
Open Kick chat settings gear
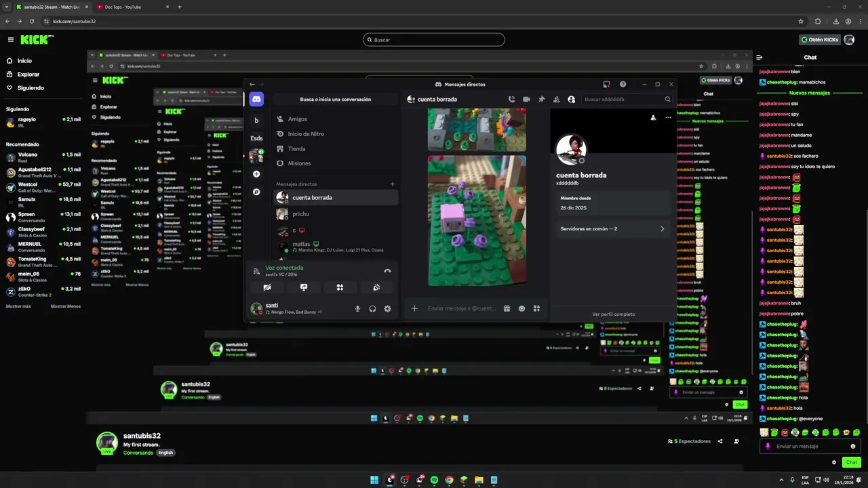834,462
